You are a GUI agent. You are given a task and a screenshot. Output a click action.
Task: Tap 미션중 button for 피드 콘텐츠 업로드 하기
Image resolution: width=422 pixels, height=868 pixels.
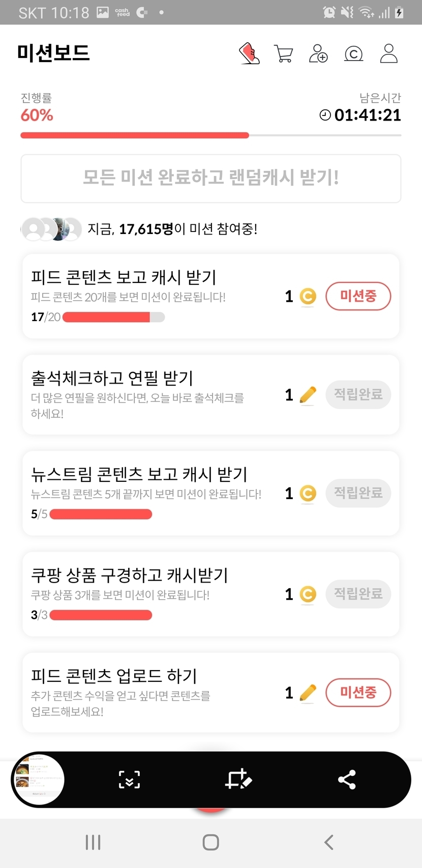pyautogui.click(x=358, y=692)
